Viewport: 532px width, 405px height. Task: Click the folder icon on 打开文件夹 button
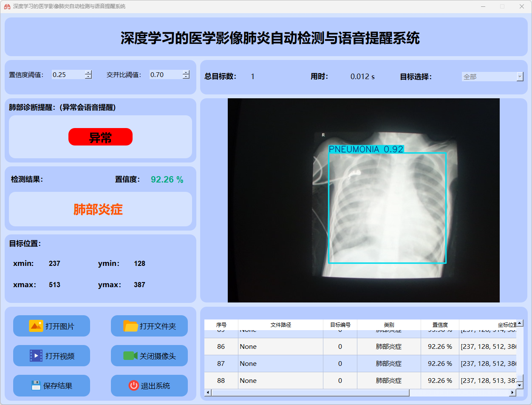pyautogui.click(x=130, y=326)
